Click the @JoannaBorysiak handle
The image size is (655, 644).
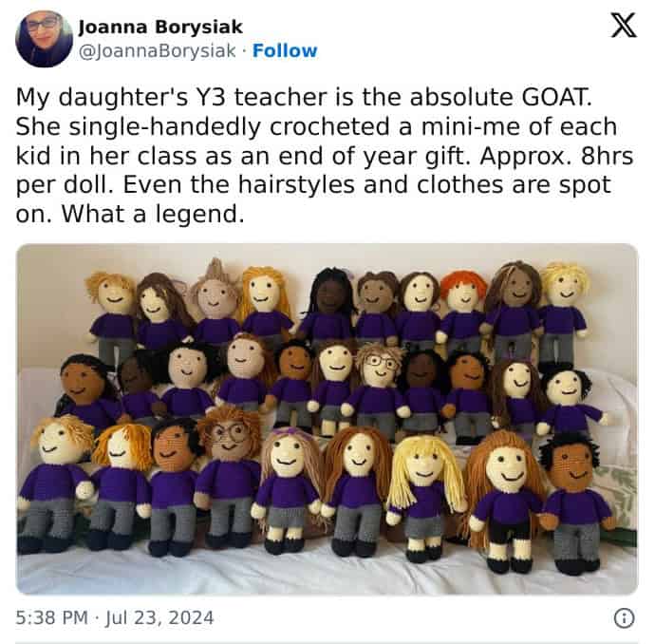coord(157,51)
